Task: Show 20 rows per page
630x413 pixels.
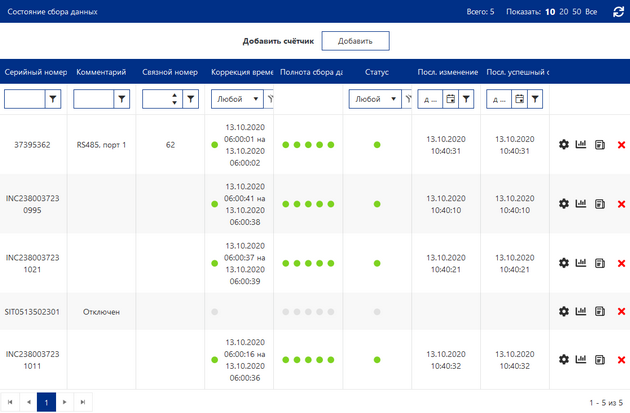Action: coord(564,12)
